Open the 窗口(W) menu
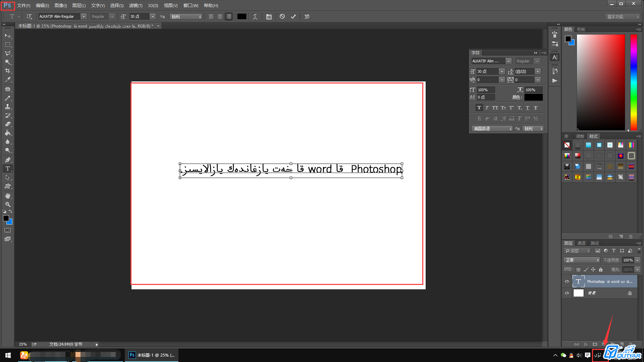The width and height of the screenshot is (644, 362). pyautogui.click(x=191, y=5)
